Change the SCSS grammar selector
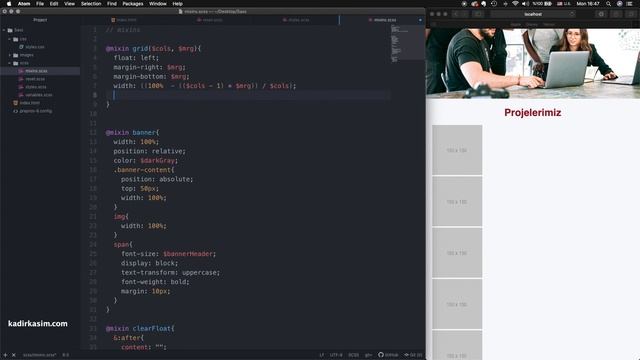Image resolution: width=640 pixels, height=360 pixels. point(353,355)
